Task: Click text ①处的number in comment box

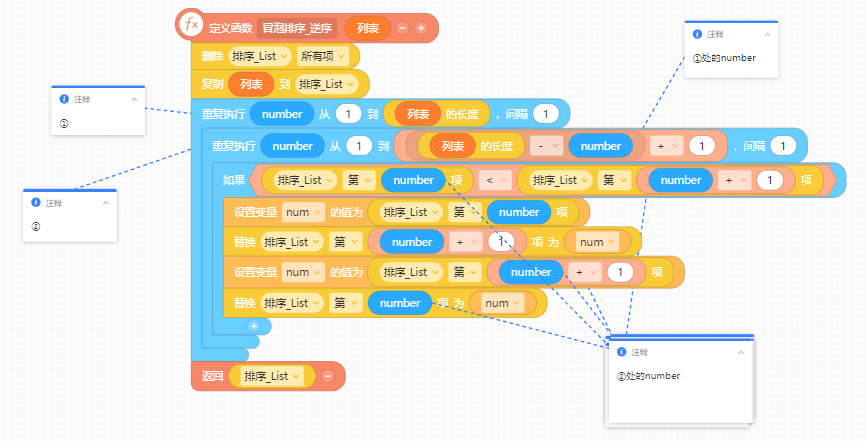Action: coord(724,58)
